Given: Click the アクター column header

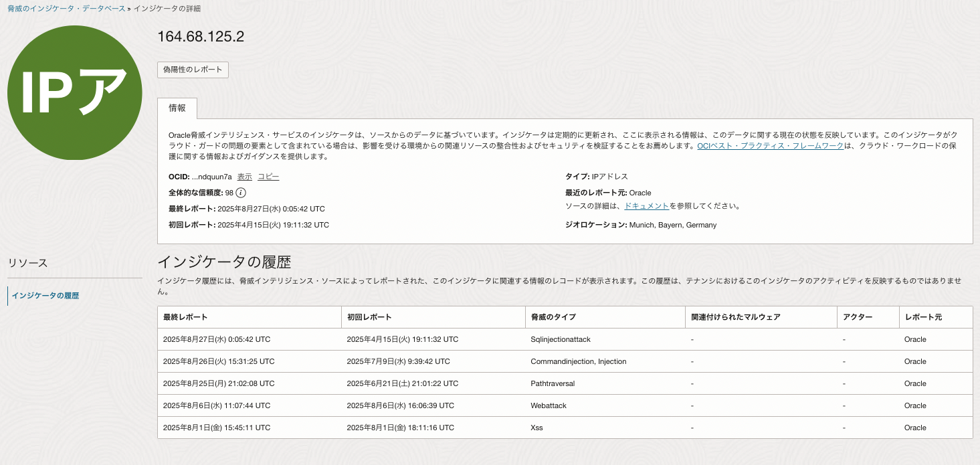Looking at the screenshot, I should (x=858, y=316).
